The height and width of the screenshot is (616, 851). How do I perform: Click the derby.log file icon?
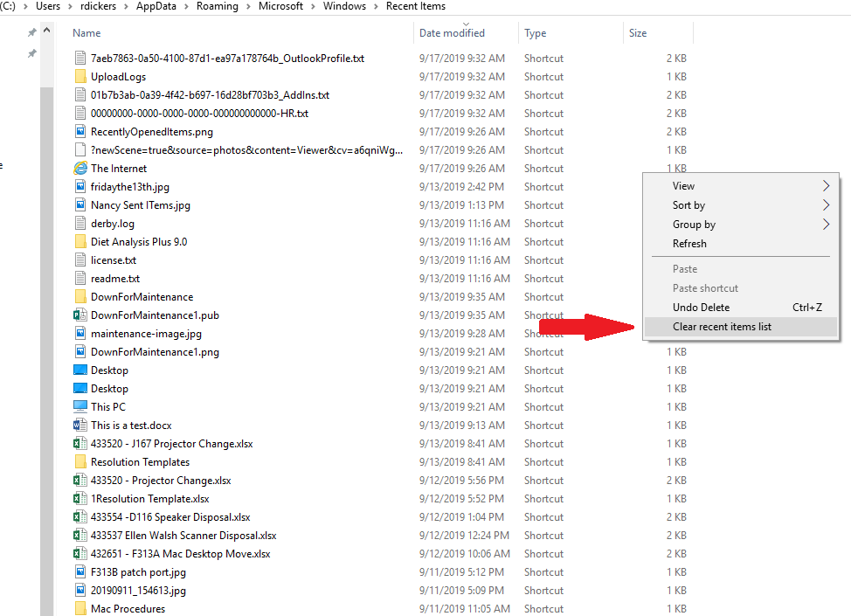80,224
